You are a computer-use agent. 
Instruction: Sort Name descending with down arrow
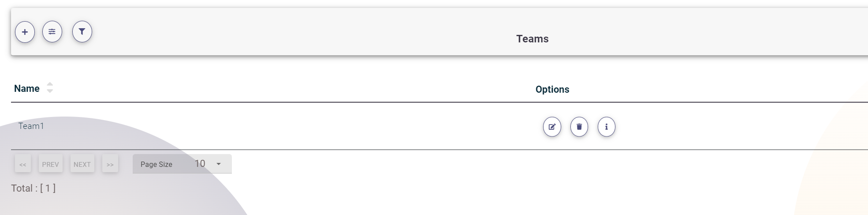50,91
